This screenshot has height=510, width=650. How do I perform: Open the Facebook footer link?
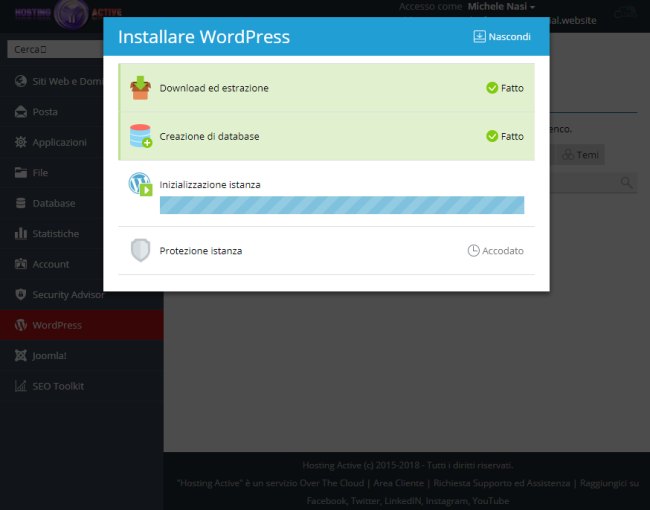tap(326, 501)
